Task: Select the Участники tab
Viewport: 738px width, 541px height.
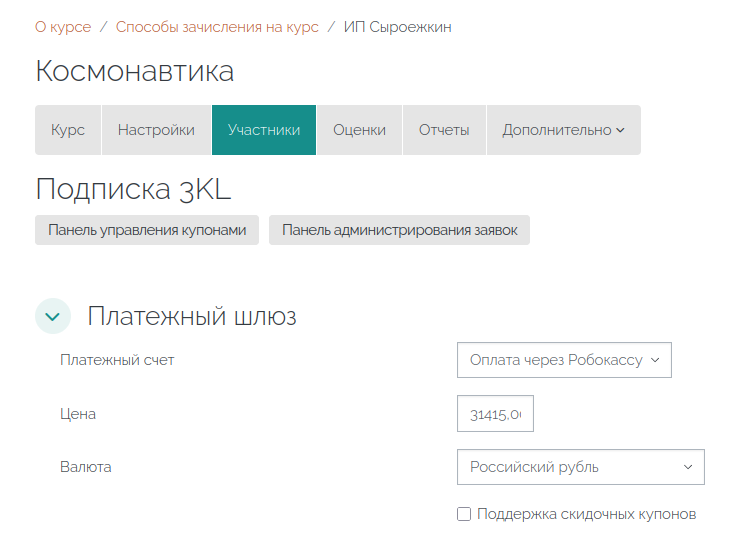Action: click(264, 130)
